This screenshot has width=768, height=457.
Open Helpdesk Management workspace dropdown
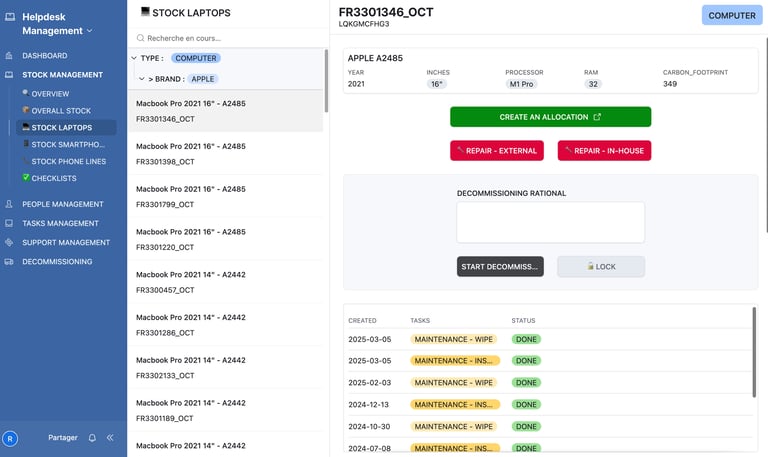coord(89,31)
